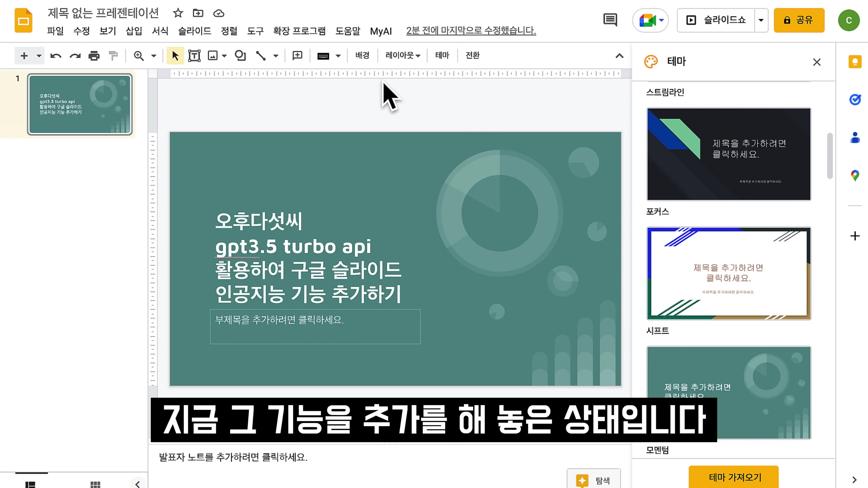The width and height of the screenshot is (868, 488).
Task: Open comment history icon
Action: pyautogui.click(x=610, y=20)
